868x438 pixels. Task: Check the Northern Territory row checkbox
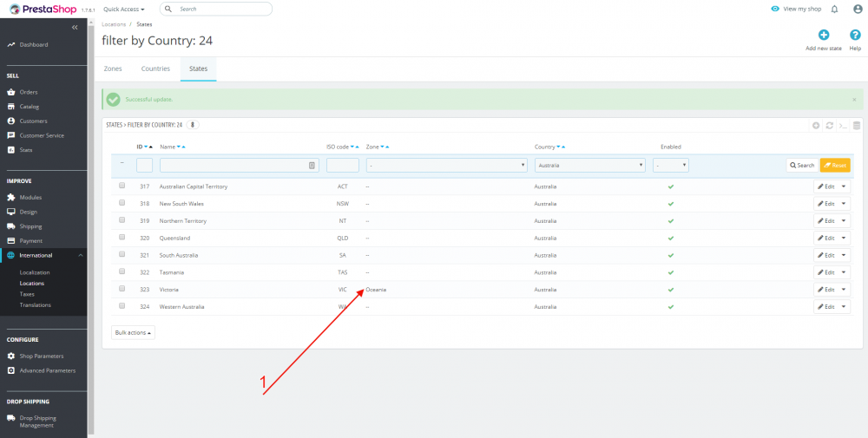point(122,220)
